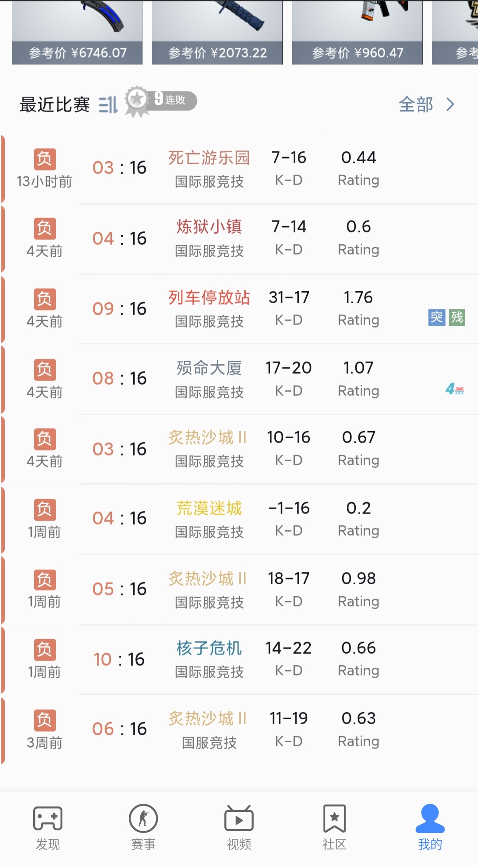Image resolution: width=478 pixels, height=868 pixels.
Task: View the weapon skin priced ¥960.47
Action: click(357, 32)
